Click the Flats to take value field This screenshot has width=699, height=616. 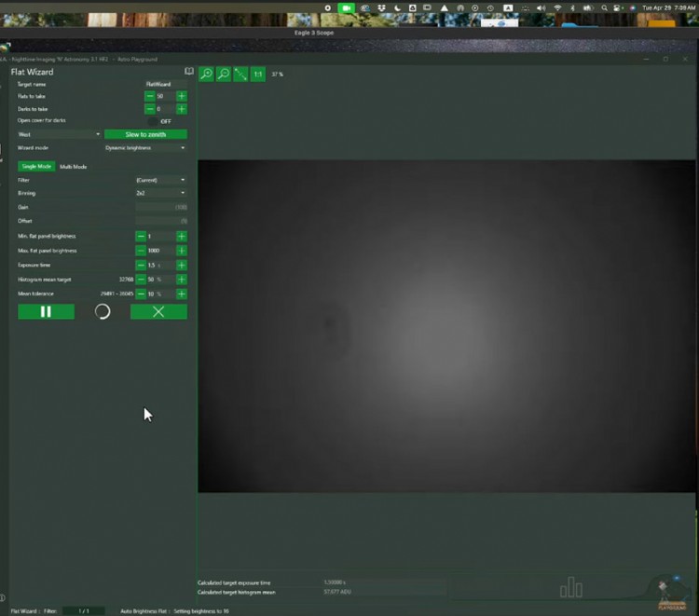(165, 96)
